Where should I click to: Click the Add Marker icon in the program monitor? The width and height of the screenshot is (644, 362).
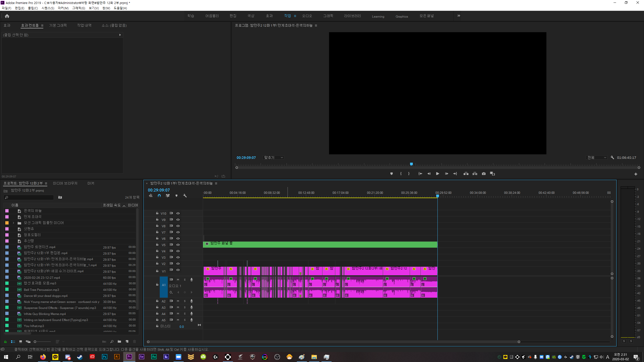[x=391, y=174]
